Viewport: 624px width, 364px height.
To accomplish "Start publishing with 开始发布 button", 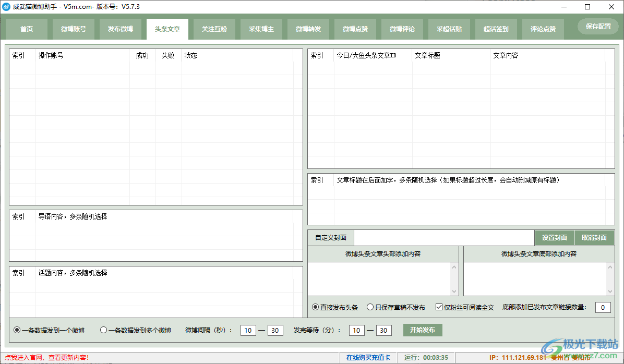I will [x=423, y=330].
